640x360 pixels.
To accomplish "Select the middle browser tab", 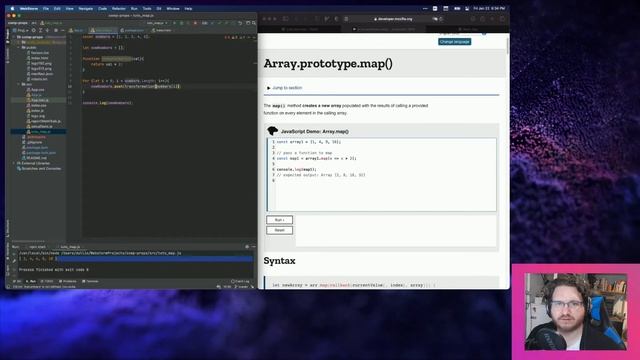I will click(384, 29).
